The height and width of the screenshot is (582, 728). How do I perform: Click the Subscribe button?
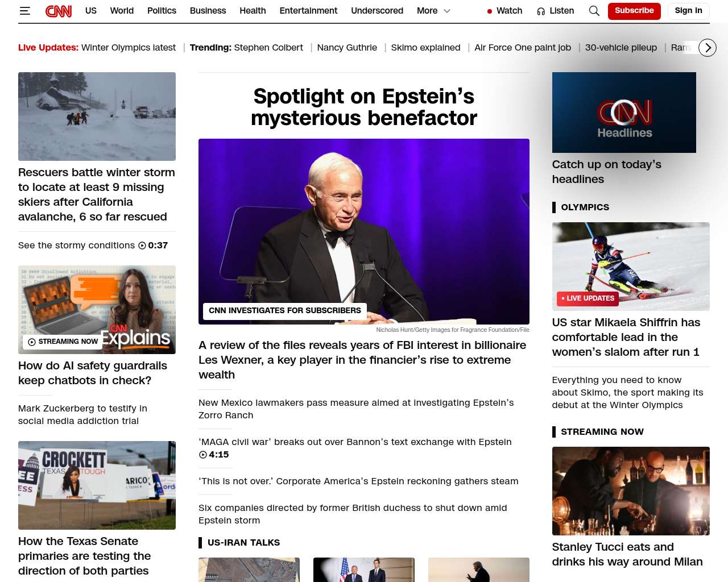pos(634,11)
